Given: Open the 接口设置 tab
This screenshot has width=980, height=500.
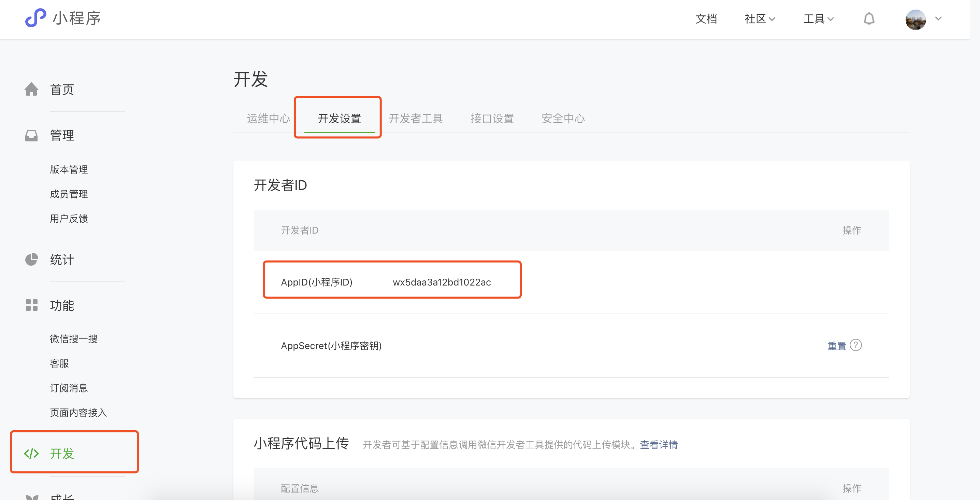Looking at the screenshot, I should [x=492, y=119].
